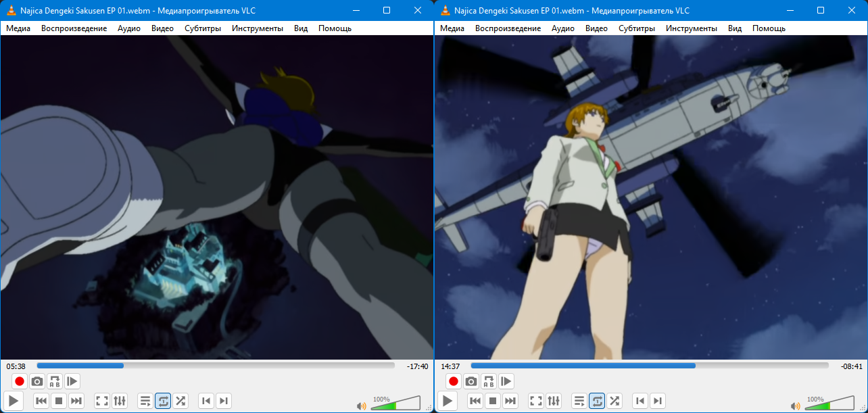Open Воспроизведение menu in left VLC window

click(x=74, y=28)
